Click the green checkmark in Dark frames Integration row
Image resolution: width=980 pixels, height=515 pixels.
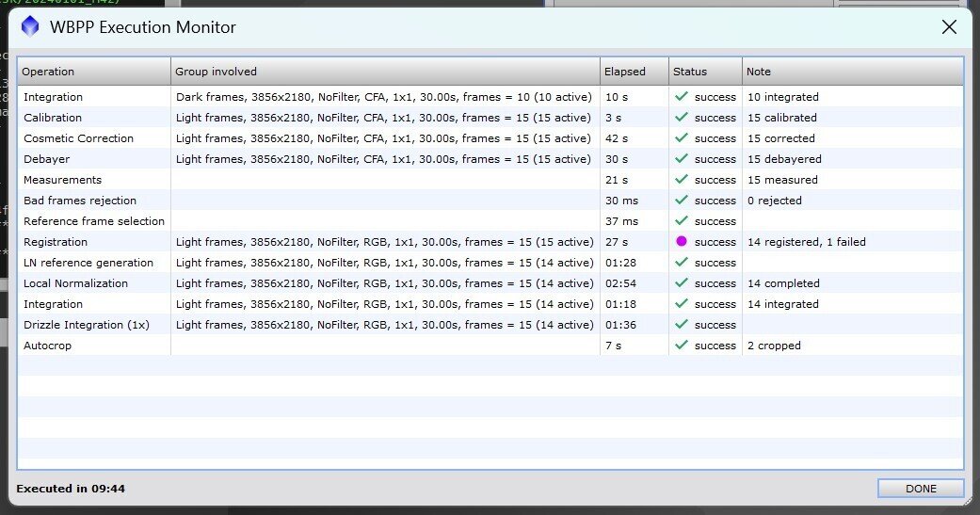[x=682, y=96]
